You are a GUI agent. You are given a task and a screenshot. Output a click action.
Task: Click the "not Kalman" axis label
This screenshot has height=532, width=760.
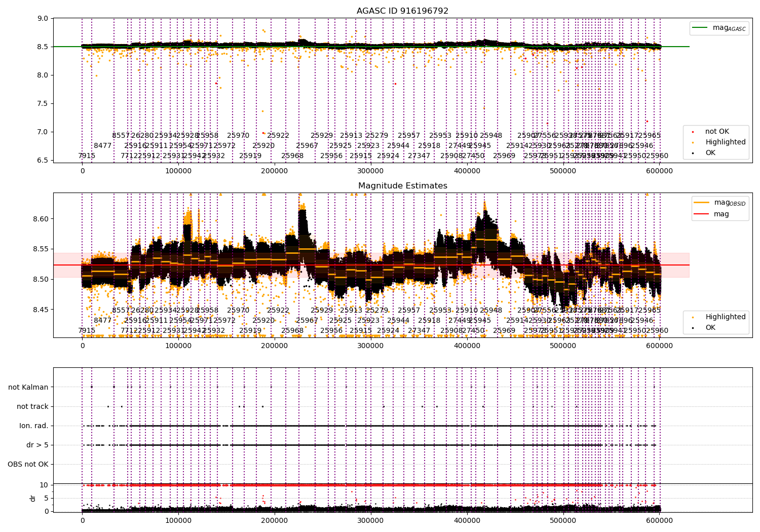pos(28,387)
